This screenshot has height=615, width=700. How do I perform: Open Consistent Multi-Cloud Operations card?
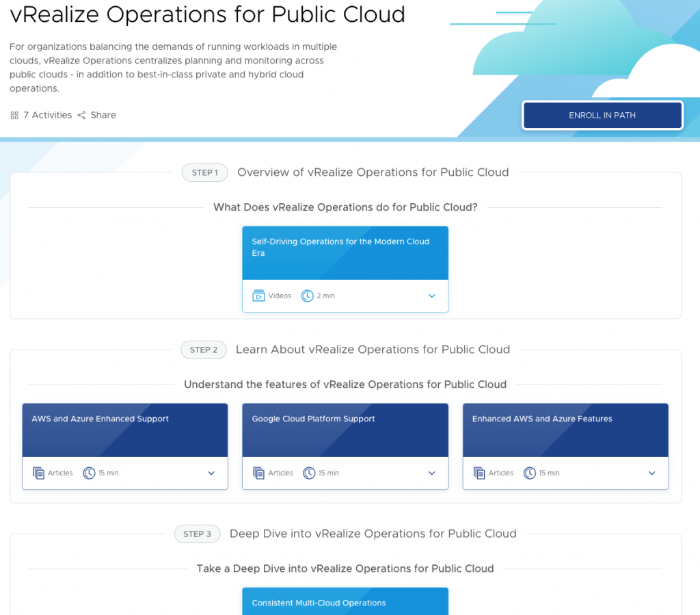point(345,602)
